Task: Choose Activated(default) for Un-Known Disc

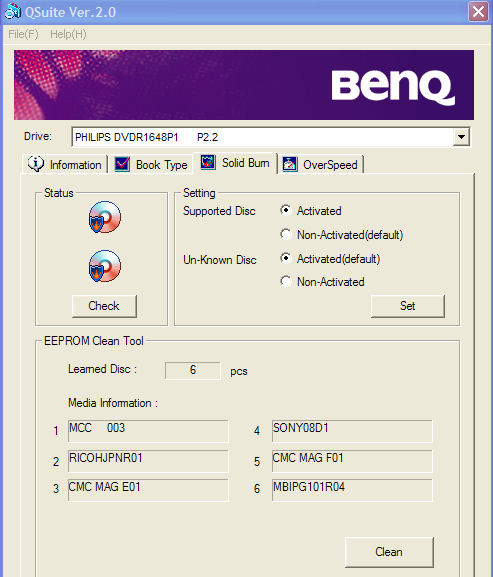Action: click(285, 258)
